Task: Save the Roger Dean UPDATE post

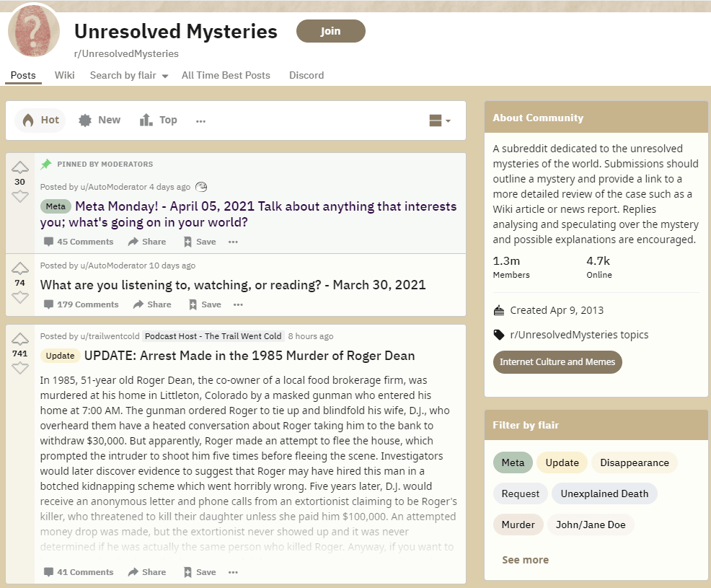Action: [x=200, y=572]
